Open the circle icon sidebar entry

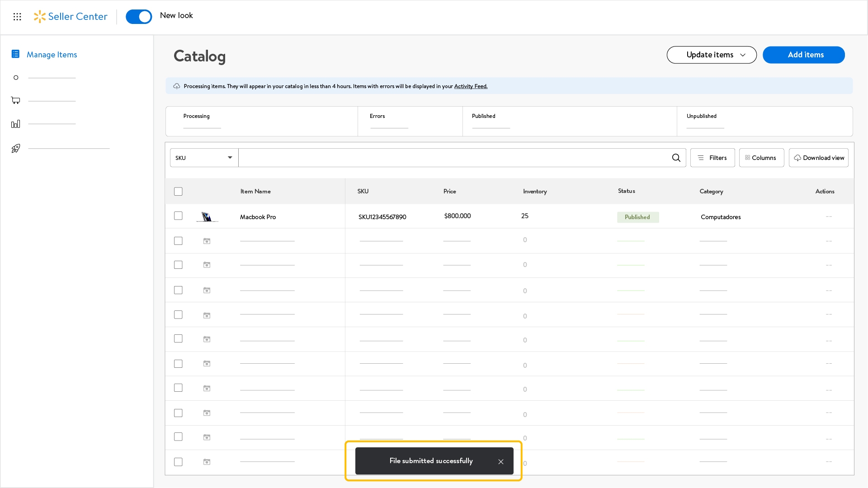16,78
